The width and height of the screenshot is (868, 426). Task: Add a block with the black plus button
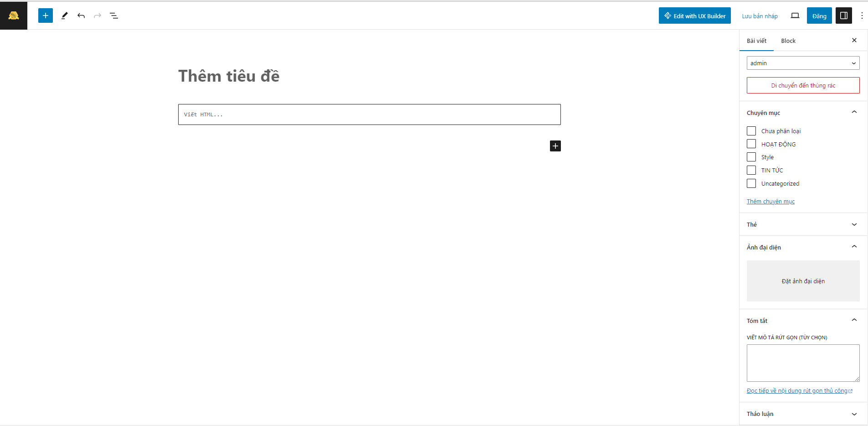(555, 146)
